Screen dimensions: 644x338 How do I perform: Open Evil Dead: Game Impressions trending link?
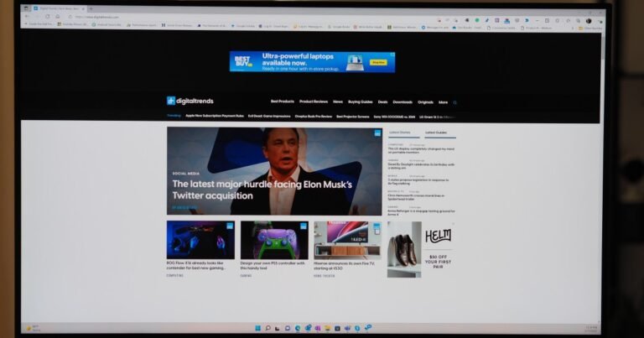(x=269, y=117)
